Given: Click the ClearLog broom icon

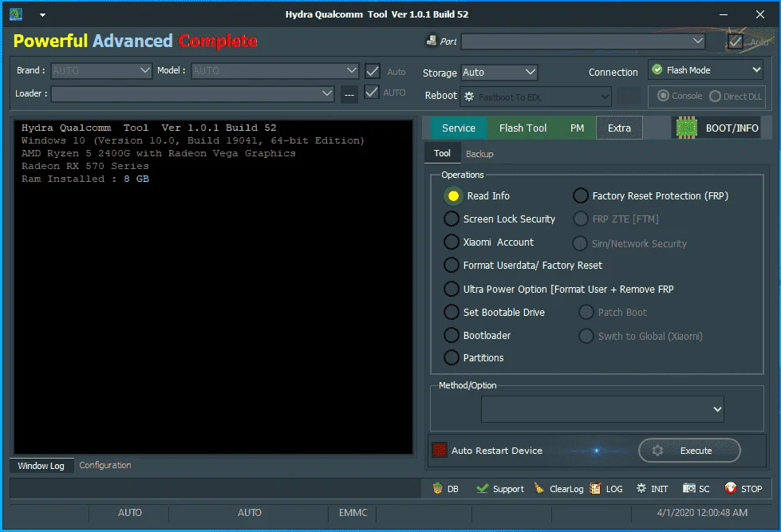Looking at the screenshot, I should click(539, 488).
